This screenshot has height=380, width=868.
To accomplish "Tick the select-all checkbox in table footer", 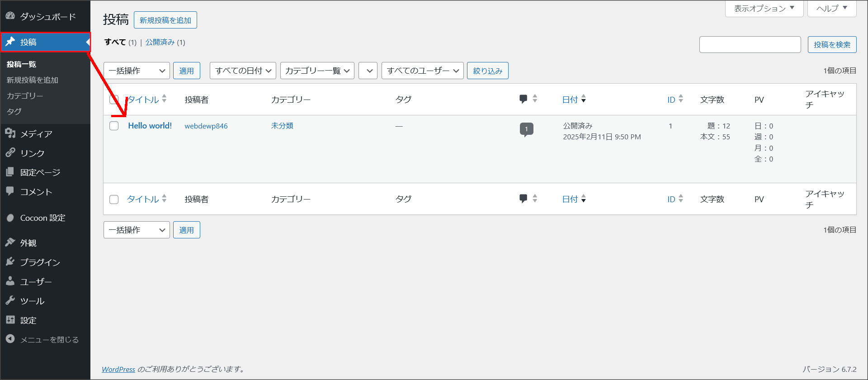I will point(114,199).
